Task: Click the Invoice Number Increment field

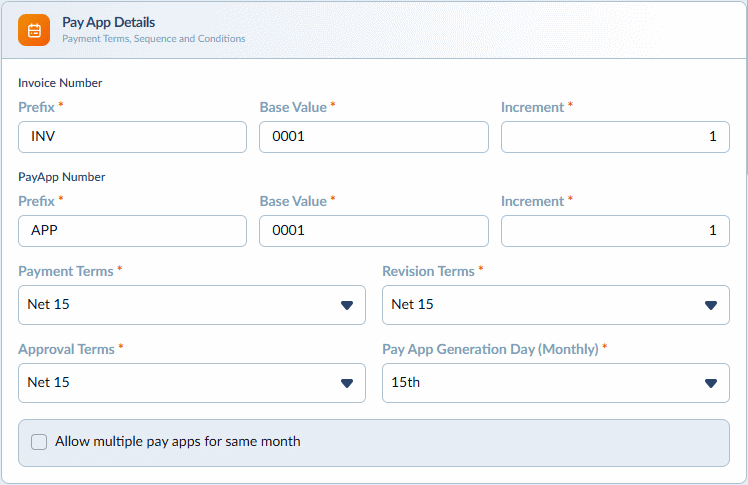Action: coord(615,137)
